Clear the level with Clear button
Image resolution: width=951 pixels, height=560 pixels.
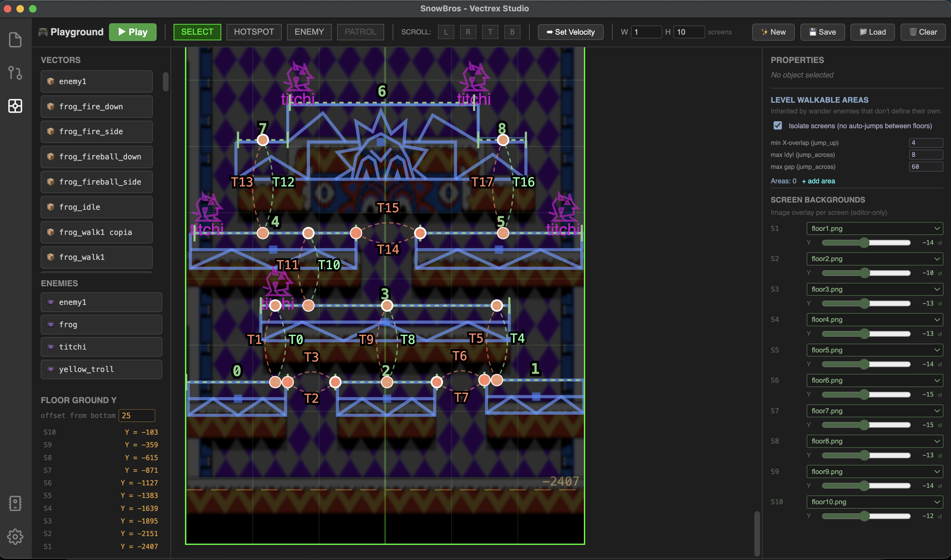click(x=923, y=32)
